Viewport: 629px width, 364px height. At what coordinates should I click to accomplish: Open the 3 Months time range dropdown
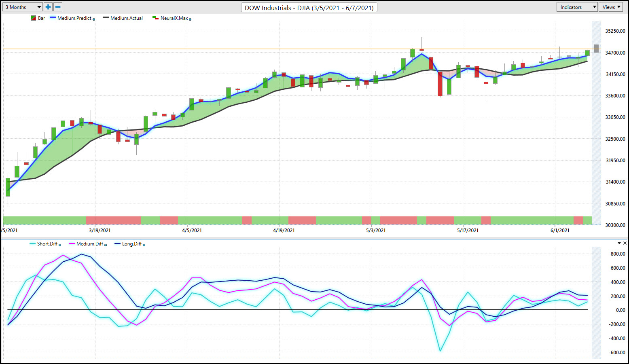(x=23, y=7)
